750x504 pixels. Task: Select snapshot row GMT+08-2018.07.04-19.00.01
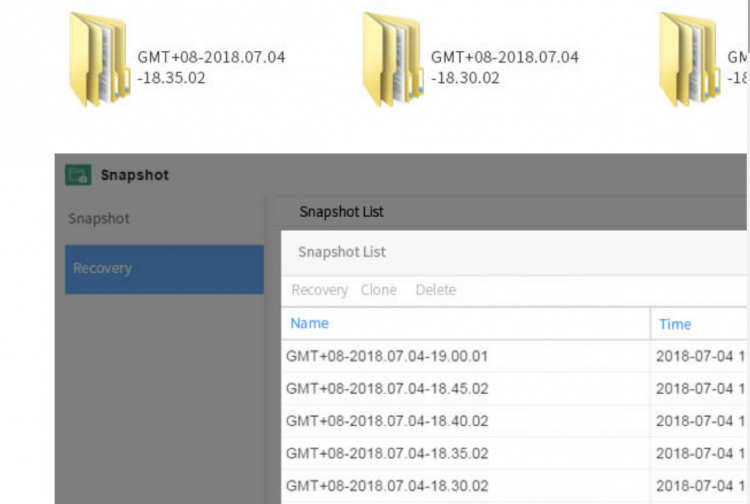pyautogui.click(x=387, y=356)
